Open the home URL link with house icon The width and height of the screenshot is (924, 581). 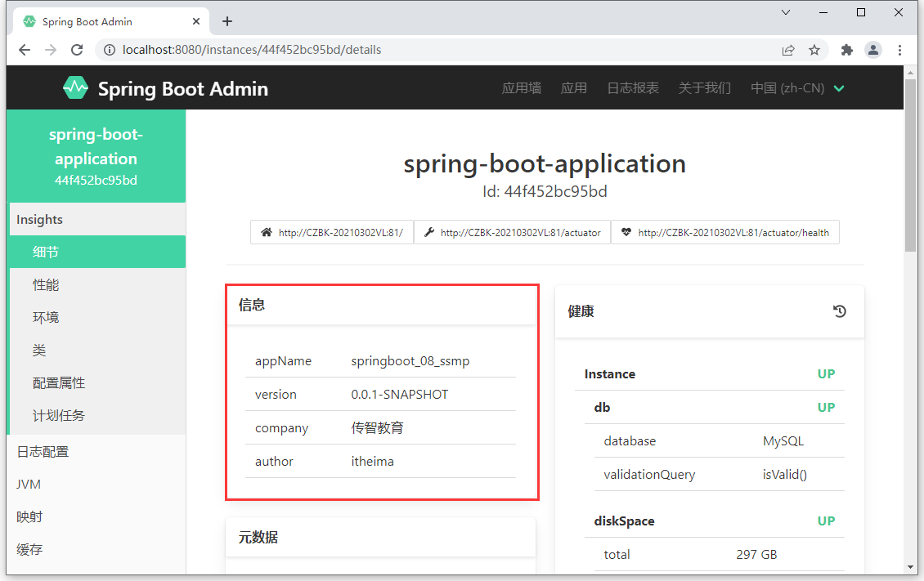(x=332, y=232)
